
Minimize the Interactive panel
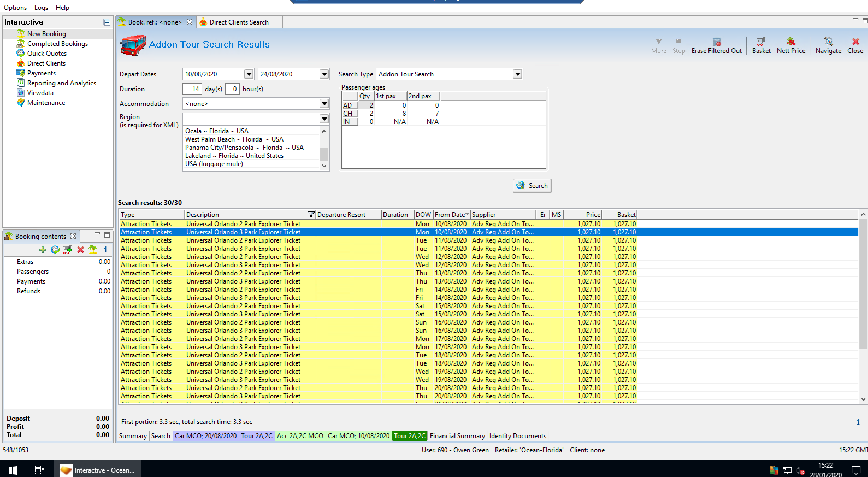point(107,22)
